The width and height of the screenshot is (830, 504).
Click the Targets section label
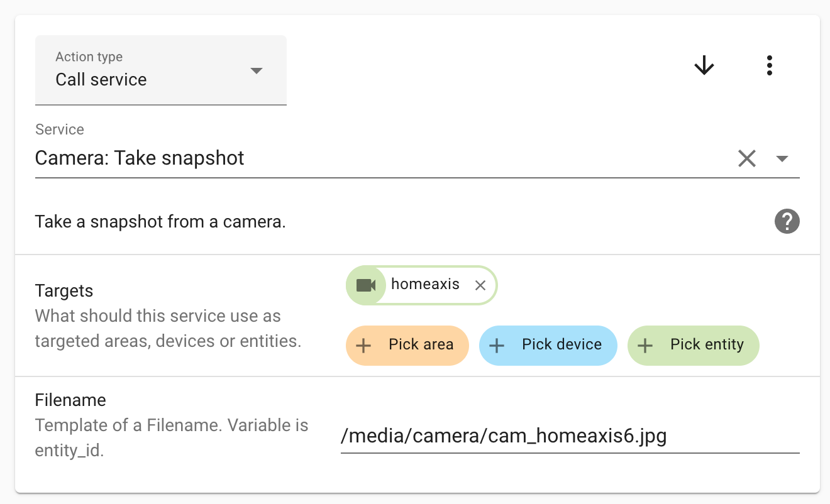tap(64, 291)
